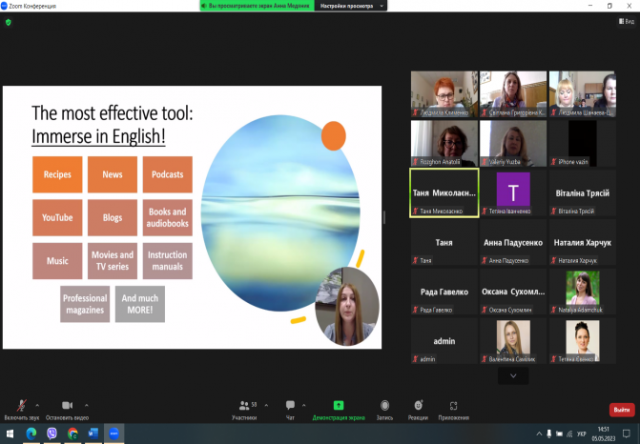
Task: Click the Podcasts box on the slide
Action: [x=167, y=174]
